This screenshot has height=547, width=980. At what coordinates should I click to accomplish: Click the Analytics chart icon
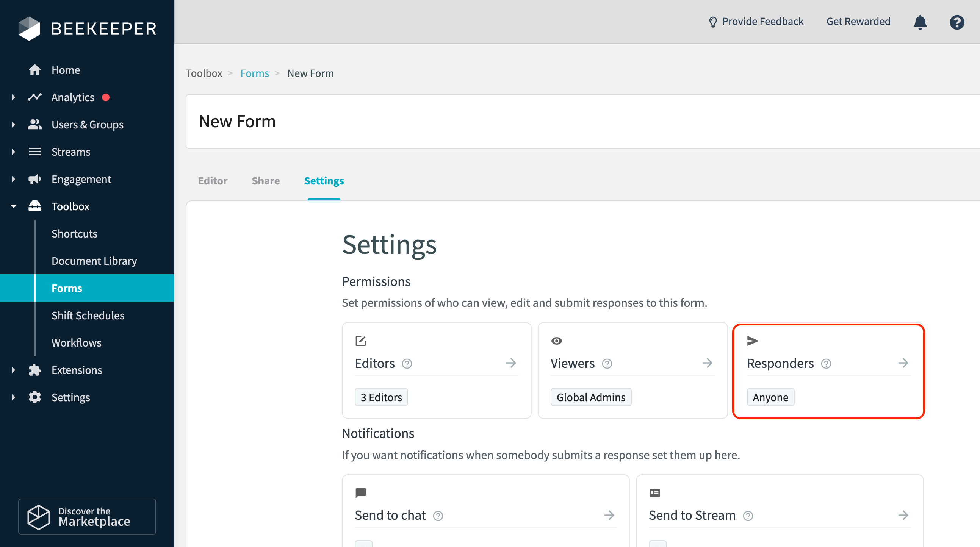[x=34, y=97]
